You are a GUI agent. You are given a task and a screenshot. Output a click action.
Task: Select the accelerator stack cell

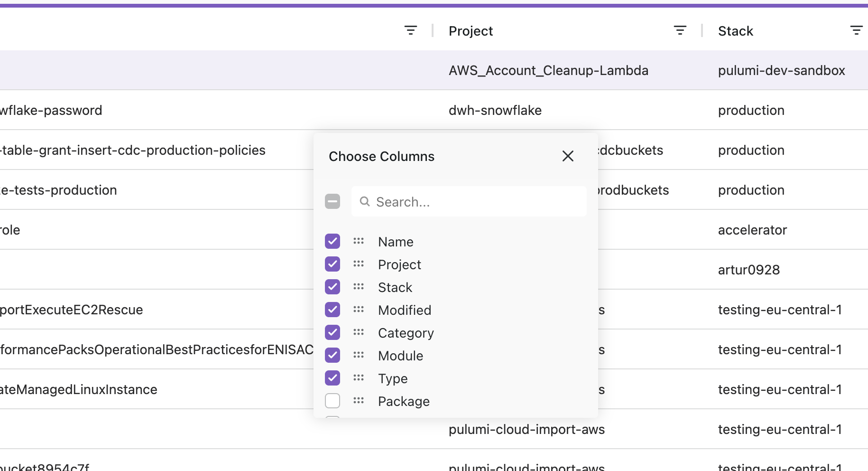(x=752, y=230)
